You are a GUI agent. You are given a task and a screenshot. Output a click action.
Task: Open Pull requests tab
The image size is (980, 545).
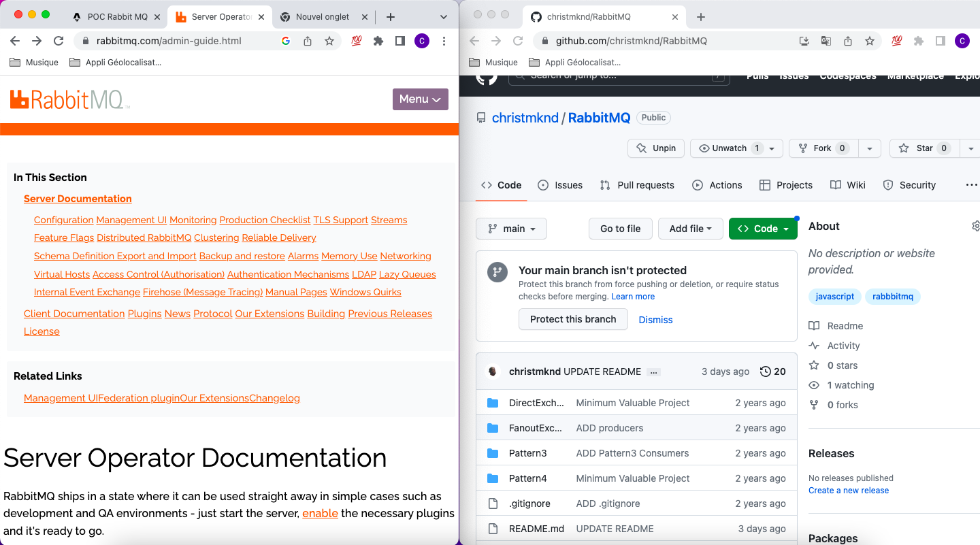coord(637,185)
